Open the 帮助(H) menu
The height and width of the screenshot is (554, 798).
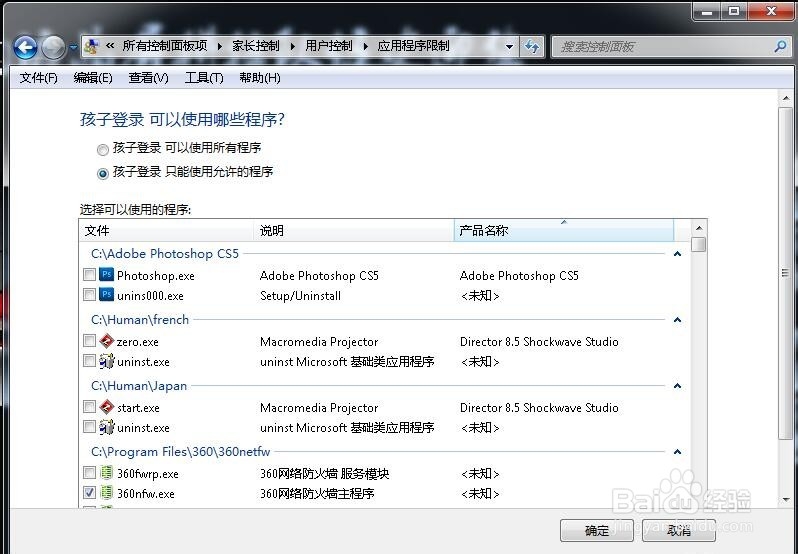click(x=260, y=78)
